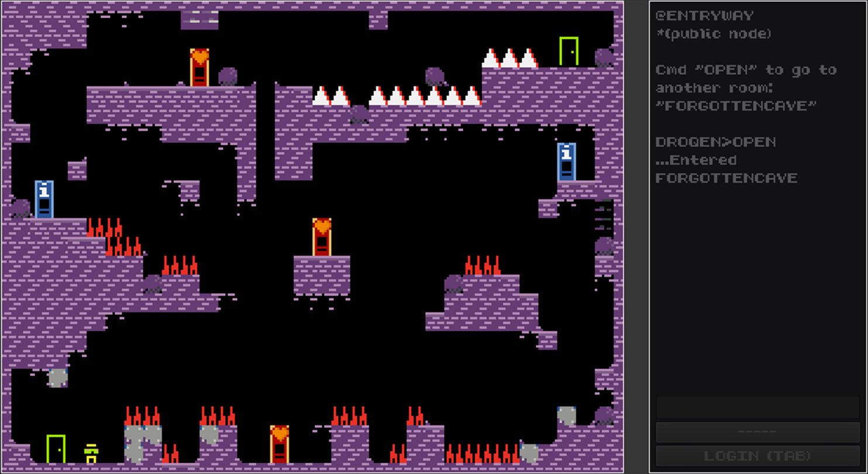
Task: Select the blue info terminal on right wall
Action: coord(566,162)
